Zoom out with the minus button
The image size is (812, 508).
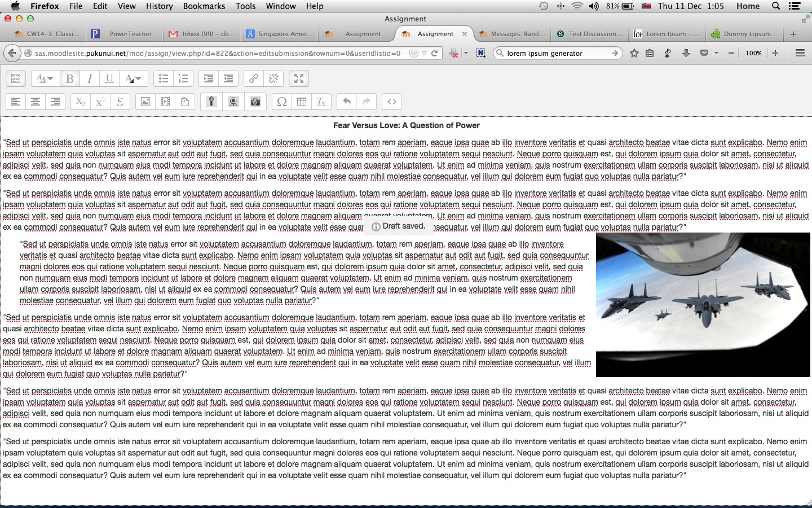click(x=731, y=53)
